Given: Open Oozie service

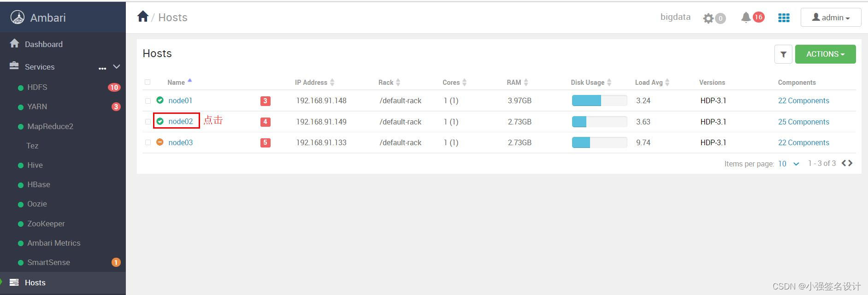Looking at the screenshot, I should tap(37, 204).
